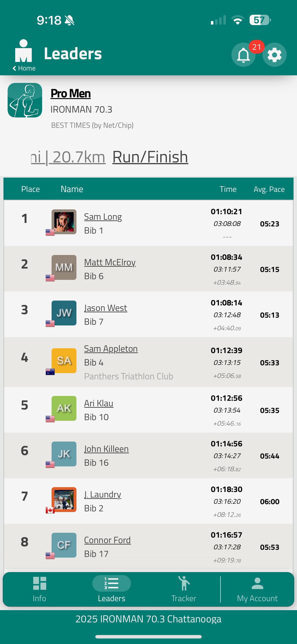This screenshot has width=297, height=644.
Task: Tap the JK avatar for John Killeen
Action: 64,454
